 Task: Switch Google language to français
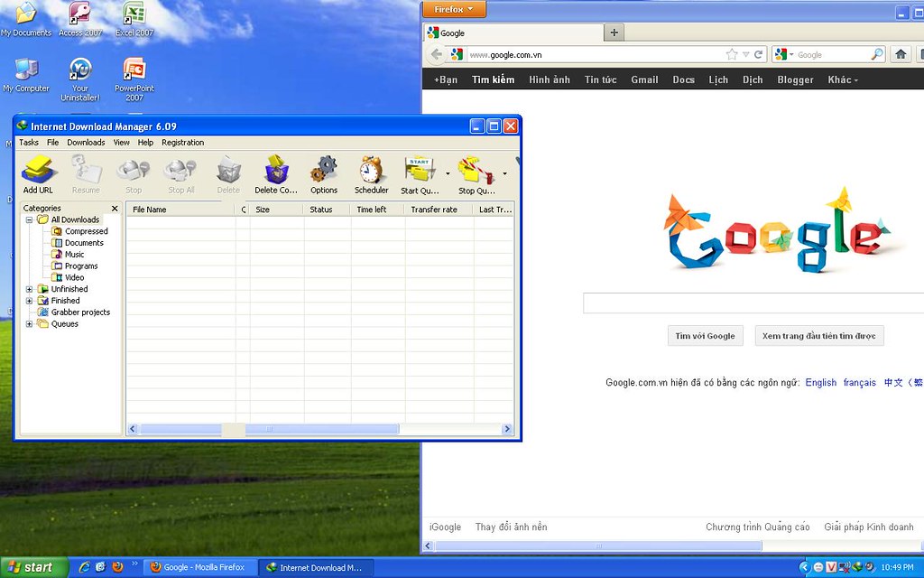click(860, 383)
